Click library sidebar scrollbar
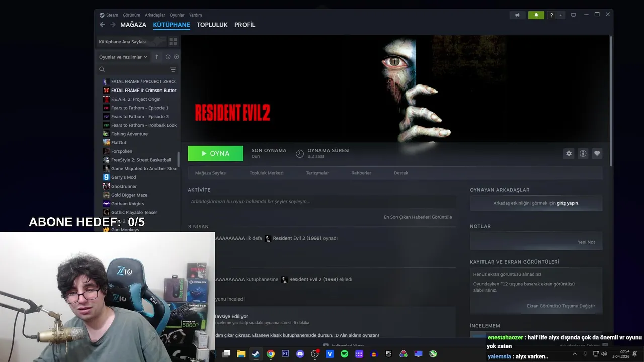The image size is (644, 362). [179, 159]
